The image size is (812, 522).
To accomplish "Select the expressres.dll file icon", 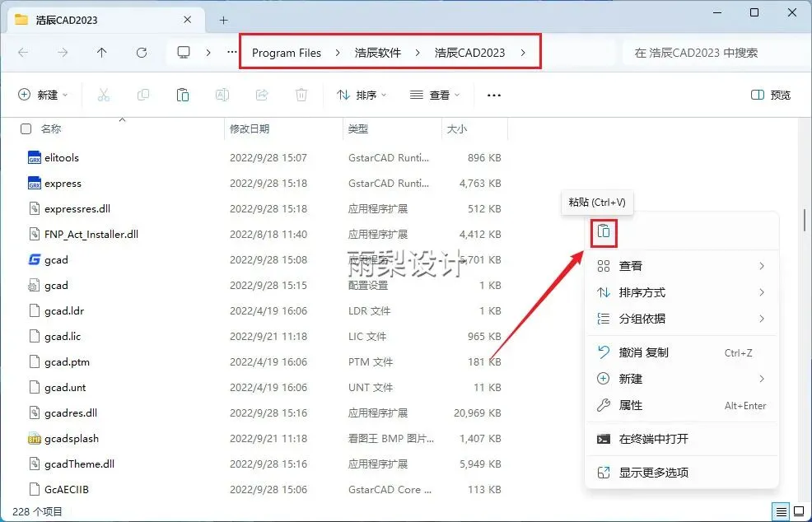I will click(x=35, y=208).
